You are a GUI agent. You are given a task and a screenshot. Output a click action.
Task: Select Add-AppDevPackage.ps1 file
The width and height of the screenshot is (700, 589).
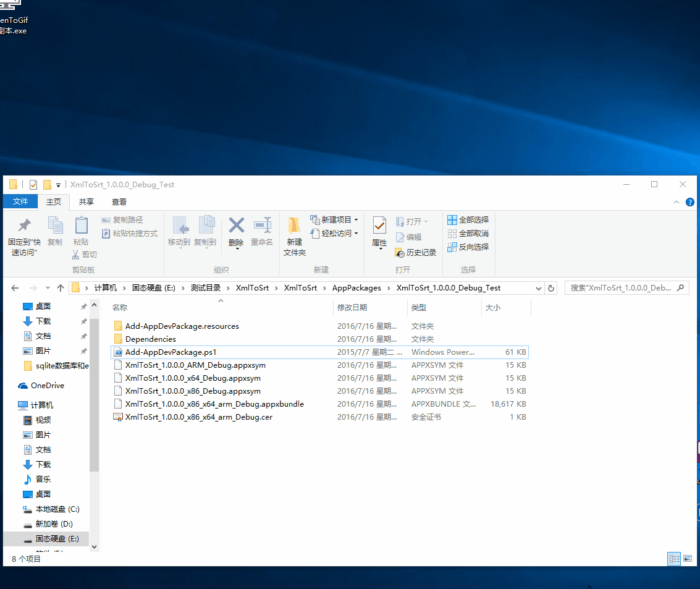coord(319,352)
